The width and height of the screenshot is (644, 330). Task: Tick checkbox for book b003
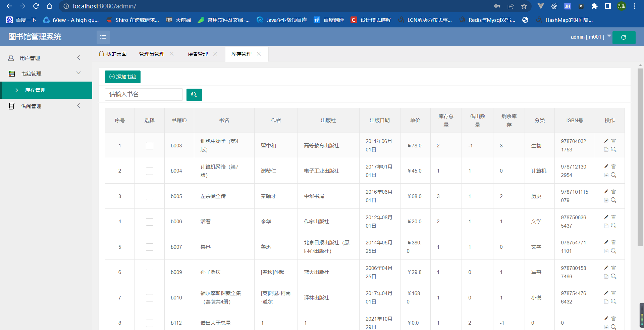(x=150, y=146)
